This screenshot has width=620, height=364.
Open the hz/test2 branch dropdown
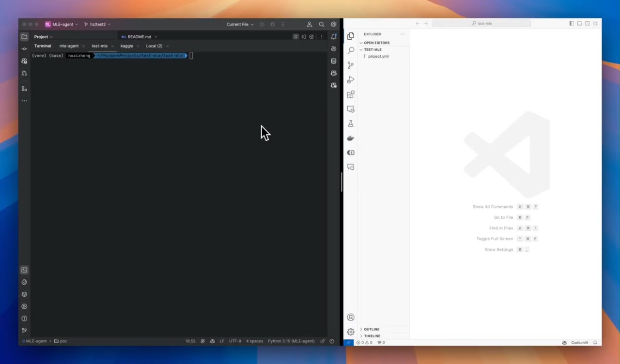pos(97,24)
